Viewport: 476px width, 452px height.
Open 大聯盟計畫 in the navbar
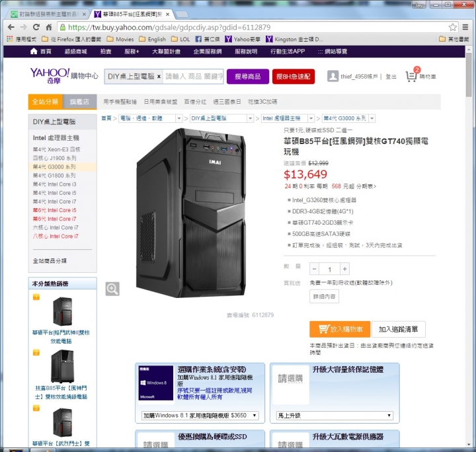click(166, 52)
